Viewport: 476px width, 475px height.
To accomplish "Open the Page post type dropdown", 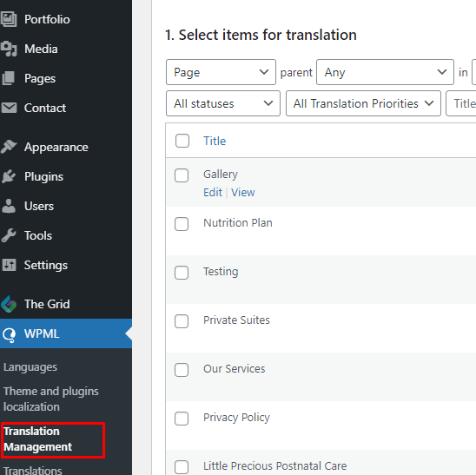I will tap(221, 72).
